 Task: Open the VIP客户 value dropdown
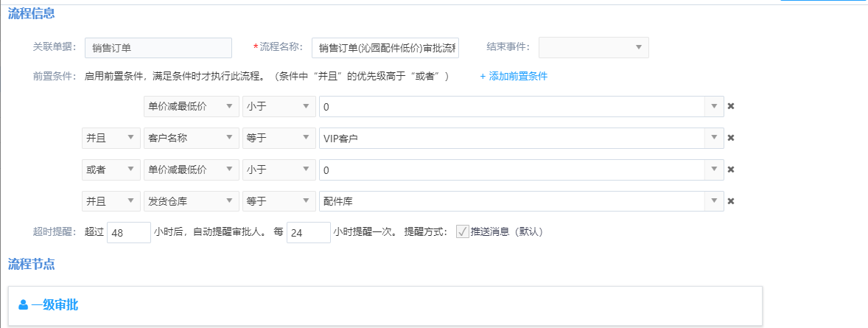713,138
